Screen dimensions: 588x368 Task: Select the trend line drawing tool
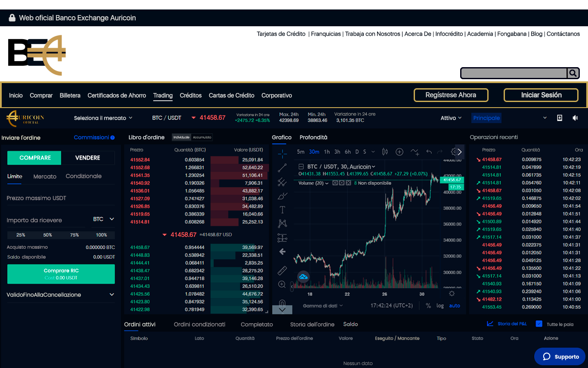[x=282, y=168]
